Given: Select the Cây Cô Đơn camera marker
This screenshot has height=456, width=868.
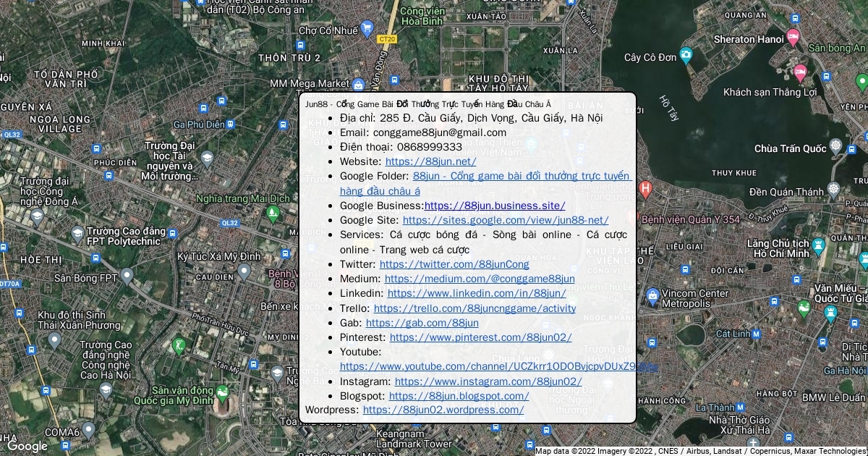Looking at the screenshot, I should point(686,56).
